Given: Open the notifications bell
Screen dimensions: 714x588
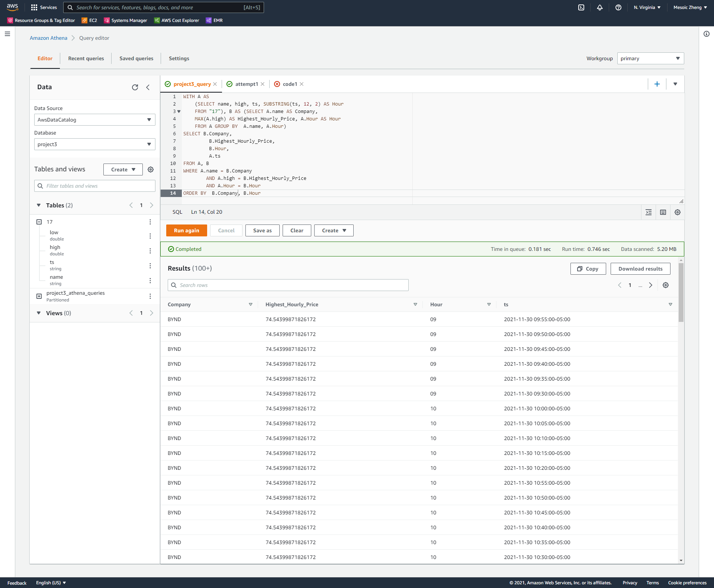Looking at the screenshot, I should coord(600,7).
